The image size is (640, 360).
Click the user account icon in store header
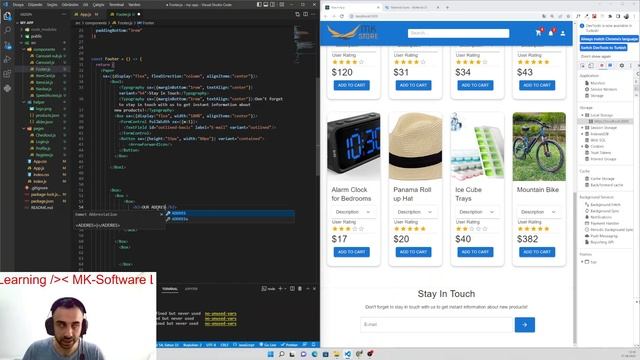[563, 33]
